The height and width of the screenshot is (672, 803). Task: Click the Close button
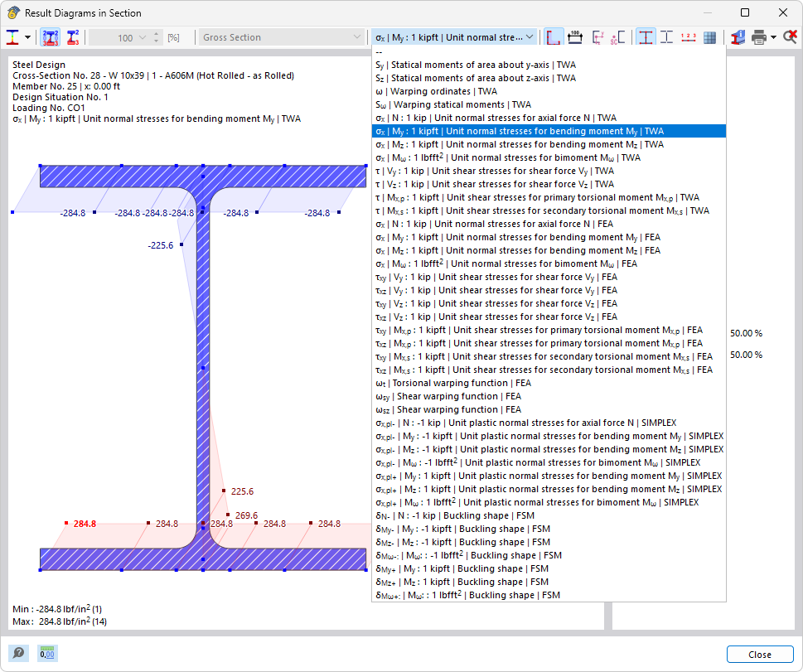point(760,655)
